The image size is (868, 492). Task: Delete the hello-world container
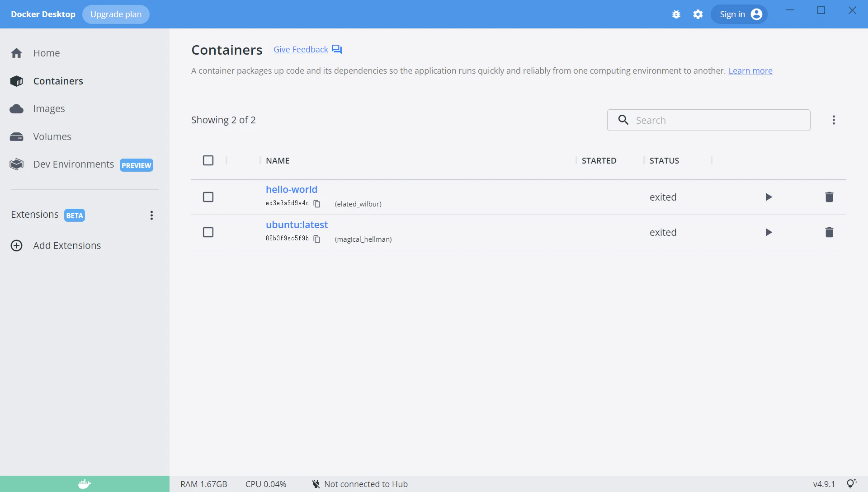829,197
